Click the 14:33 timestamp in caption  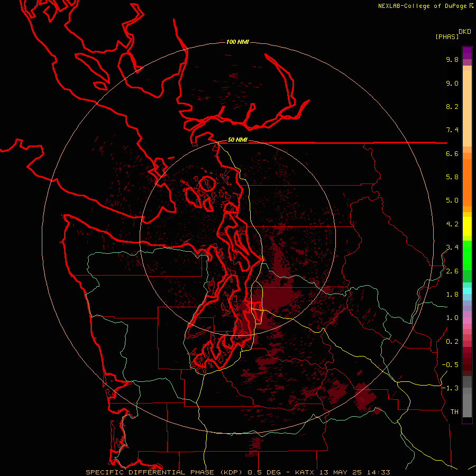point(378,472)
